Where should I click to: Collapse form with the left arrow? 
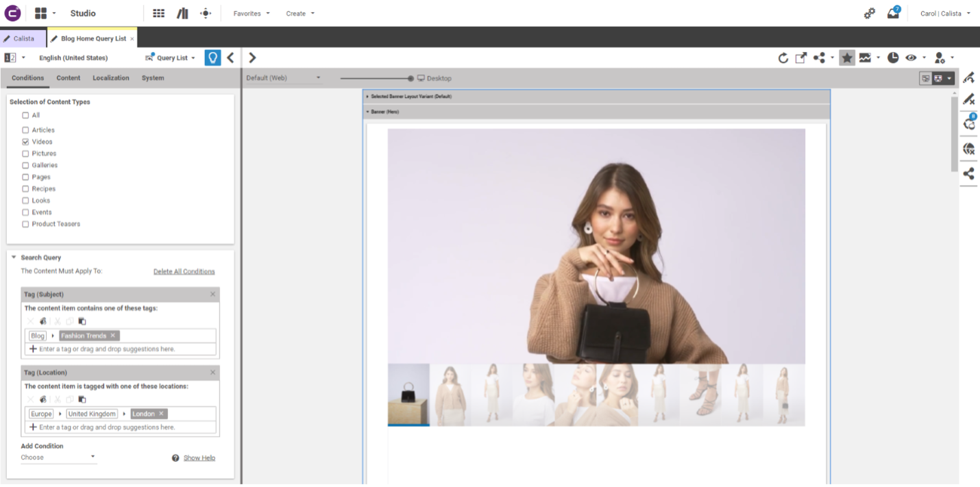tap(230, 58)
